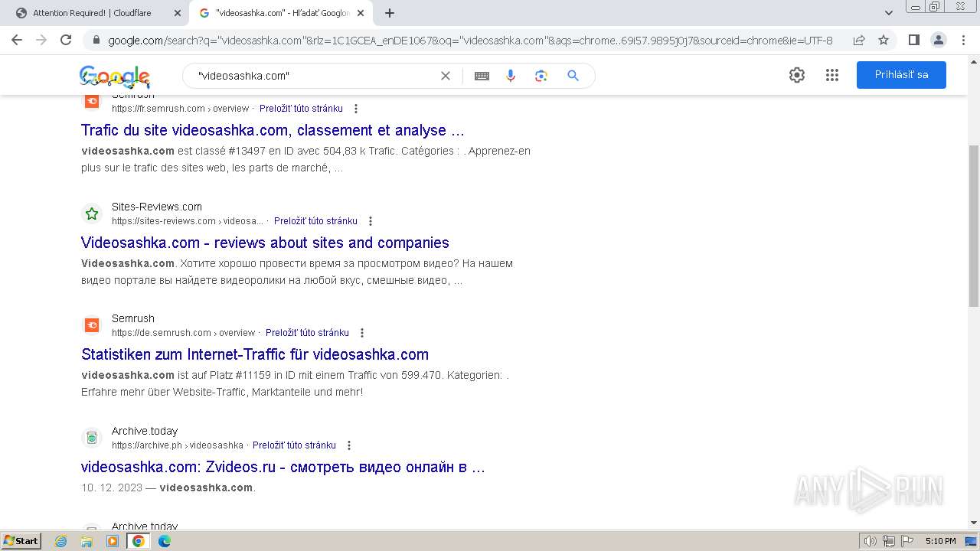The width and height of the screenshot is (980, 551).
Task: Click the fr.semrush.com Semrush favicon
Action: coord(92,102)
